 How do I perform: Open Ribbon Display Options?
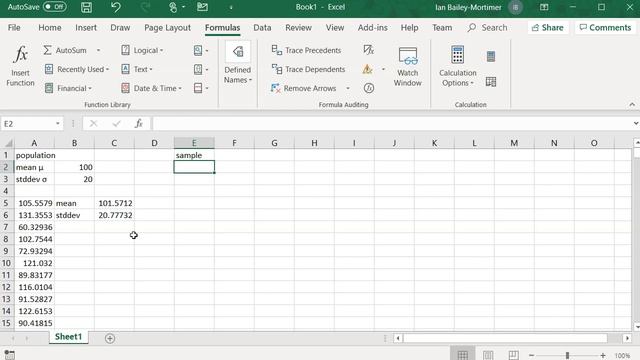point(544,7)
